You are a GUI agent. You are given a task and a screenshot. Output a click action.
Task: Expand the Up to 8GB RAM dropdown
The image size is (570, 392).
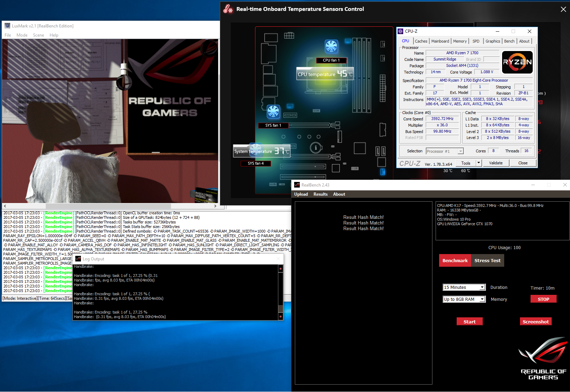click(464, 299)
